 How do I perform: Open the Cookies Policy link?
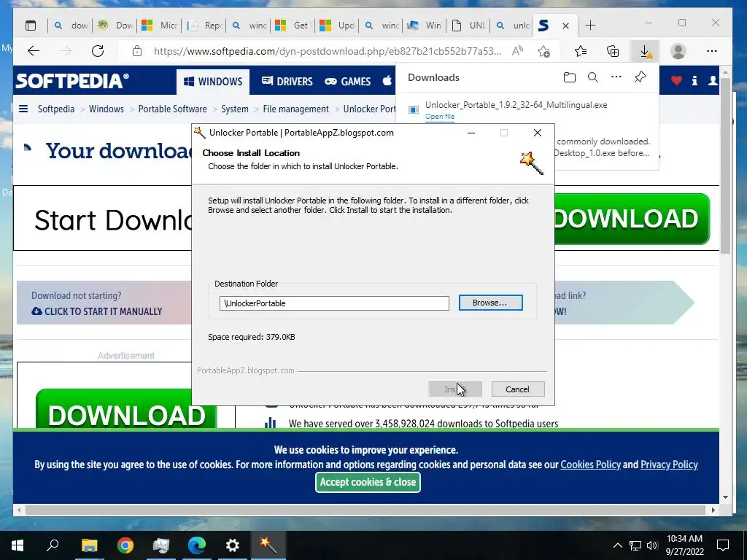[590, 464]
